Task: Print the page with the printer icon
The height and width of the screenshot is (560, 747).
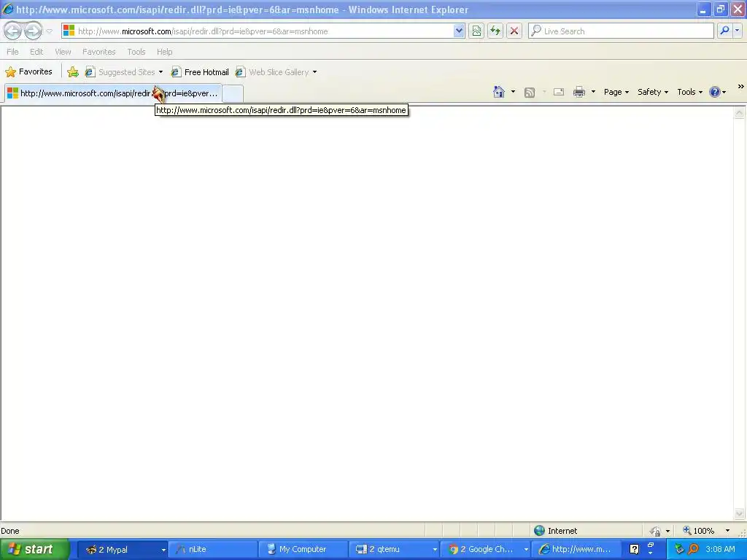Action: 578,92
